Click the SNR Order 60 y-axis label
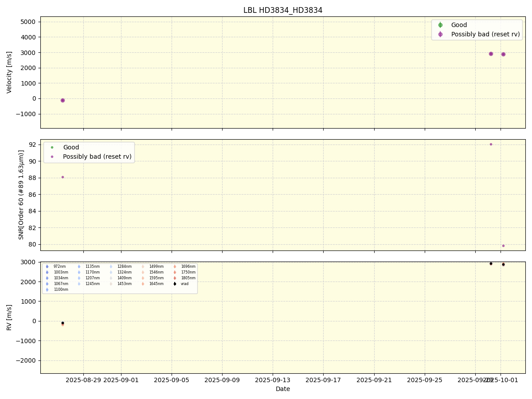This screenshot has width=532, height=399. coord(21,195)
